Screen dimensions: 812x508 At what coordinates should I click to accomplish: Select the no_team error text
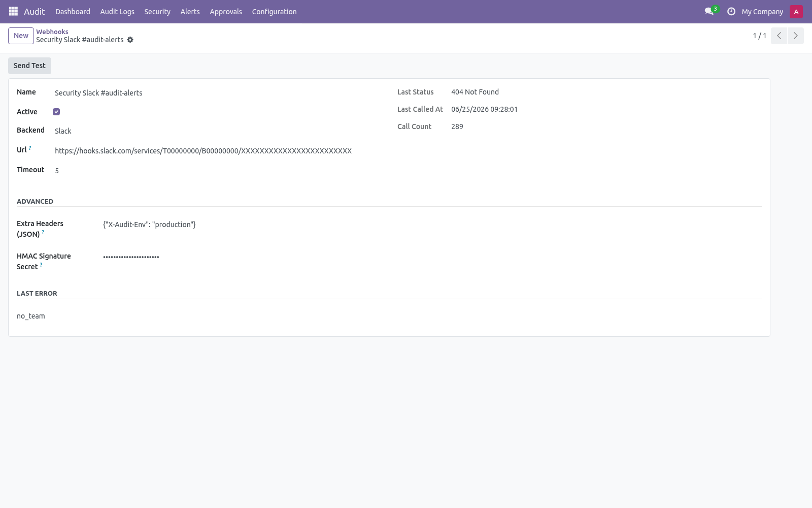click(31, 316)
